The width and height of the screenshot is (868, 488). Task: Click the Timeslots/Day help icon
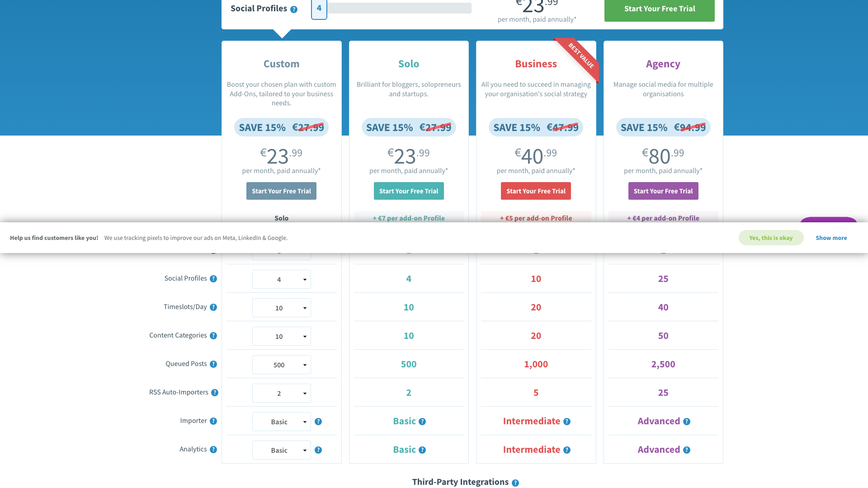[x=213, y=307]
